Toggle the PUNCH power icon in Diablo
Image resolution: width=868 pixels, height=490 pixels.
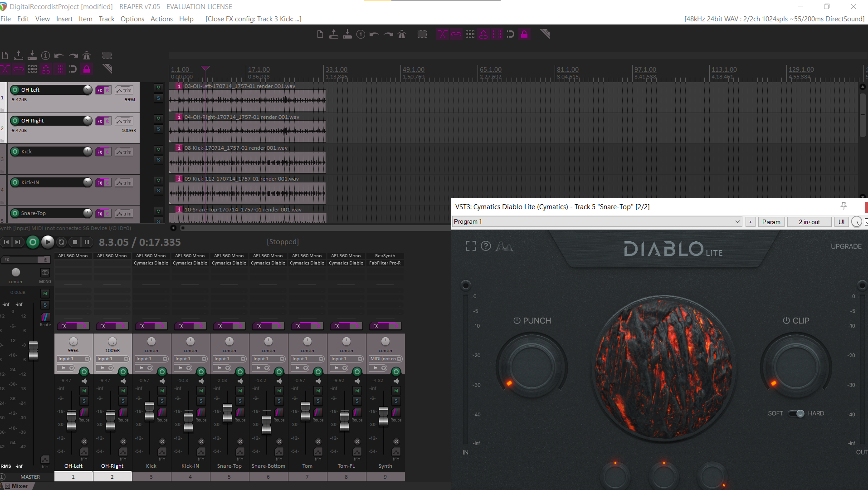click(x=517, y=320)
